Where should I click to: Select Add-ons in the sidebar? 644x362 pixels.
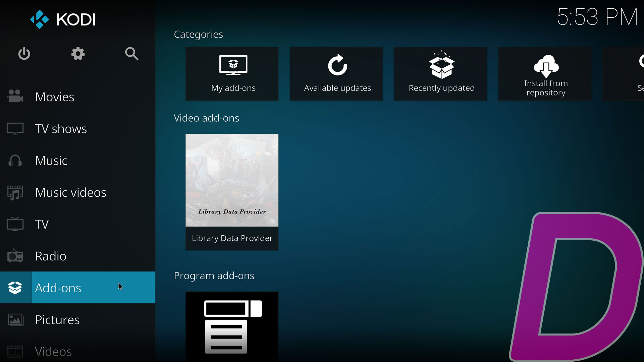77,288
